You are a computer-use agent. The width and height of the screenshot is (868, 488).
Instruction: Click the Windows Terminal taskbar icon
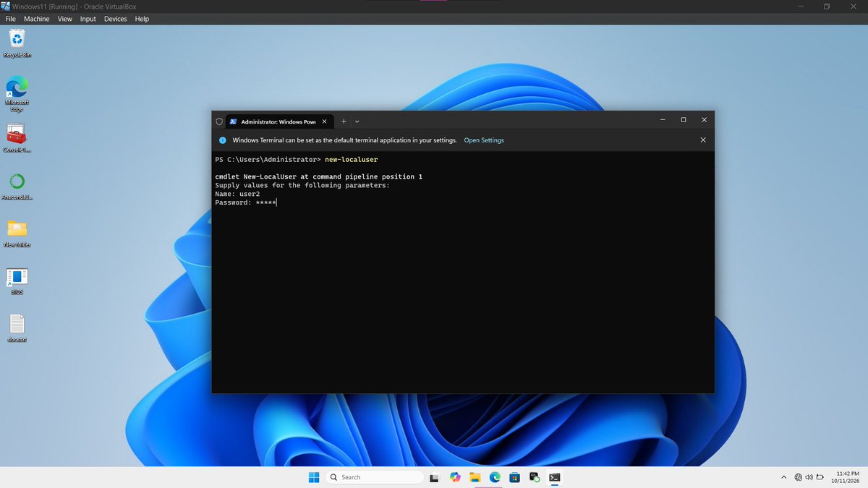tap(555, 477)
